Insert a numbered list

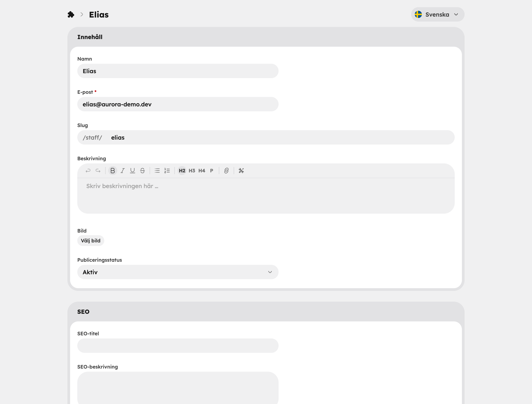pyautogui.click(x=167, y=171)
